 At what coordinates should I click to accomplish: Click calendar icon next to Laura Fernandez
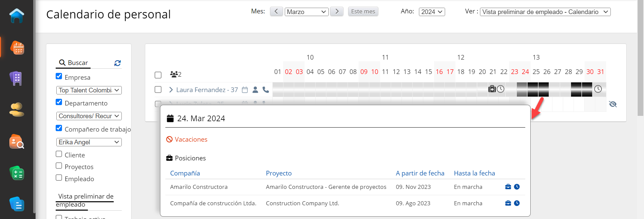coord(245,90)
